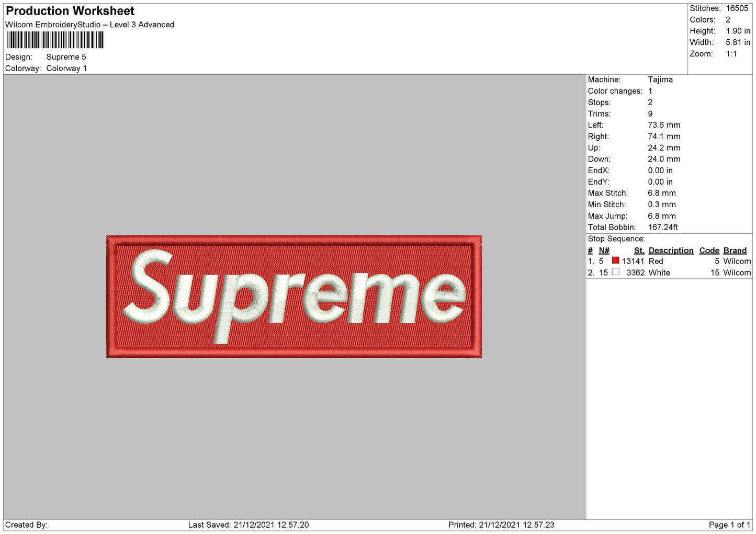This screenshot has height=534, width=756.
Task: Select the Colorway 1 value
Action: click(66, 69)
